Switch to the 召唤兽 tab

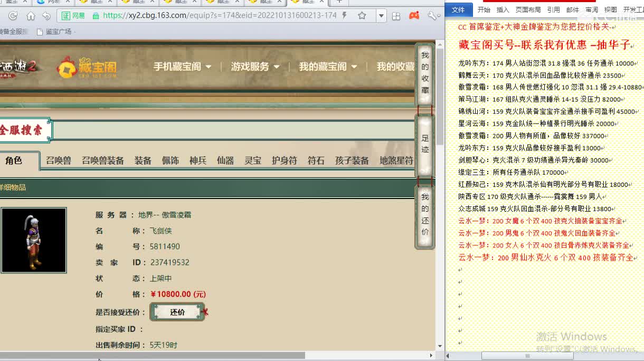[x=59, y=160]
